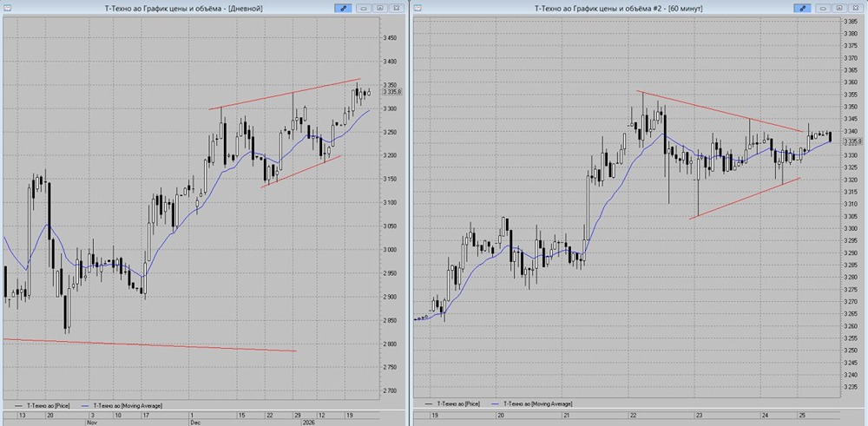This screenshot has height=426, width=868.
Task: Click the daily chart title bar text [Дневной]
Action: (x=247, y=9)
